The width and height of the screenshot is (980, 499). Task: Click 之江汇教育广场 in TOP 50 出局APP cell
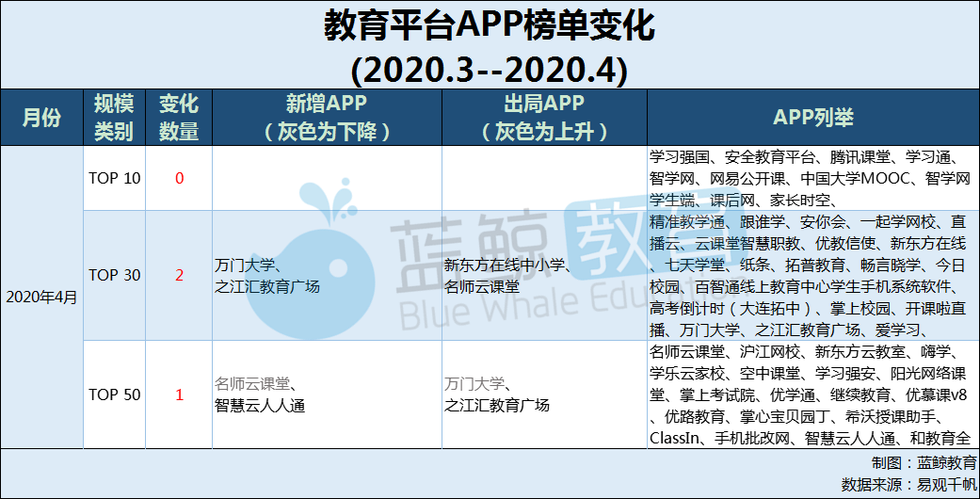tap(497, 405)
